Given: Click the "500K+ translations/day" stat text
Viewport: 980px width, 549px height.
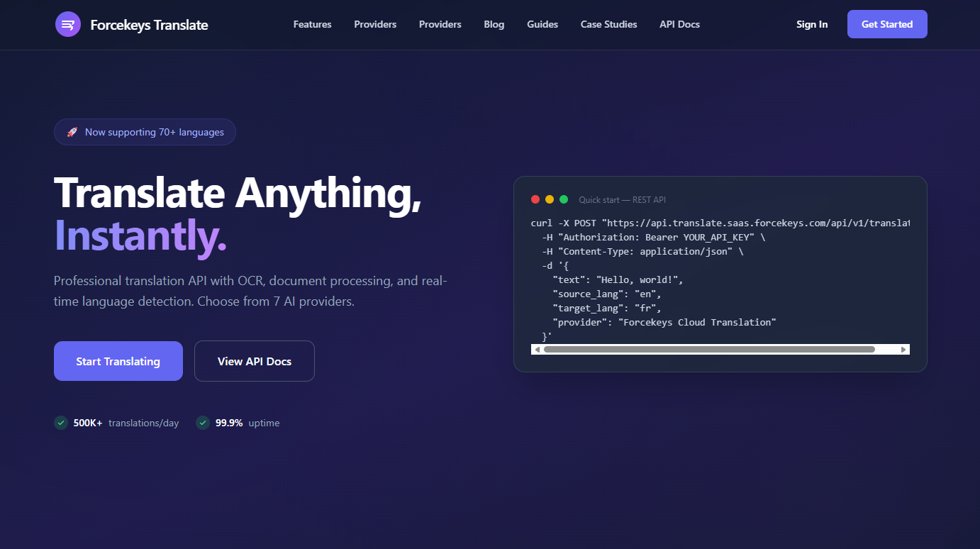Looking at the screenshot, I should coord(126,423).
